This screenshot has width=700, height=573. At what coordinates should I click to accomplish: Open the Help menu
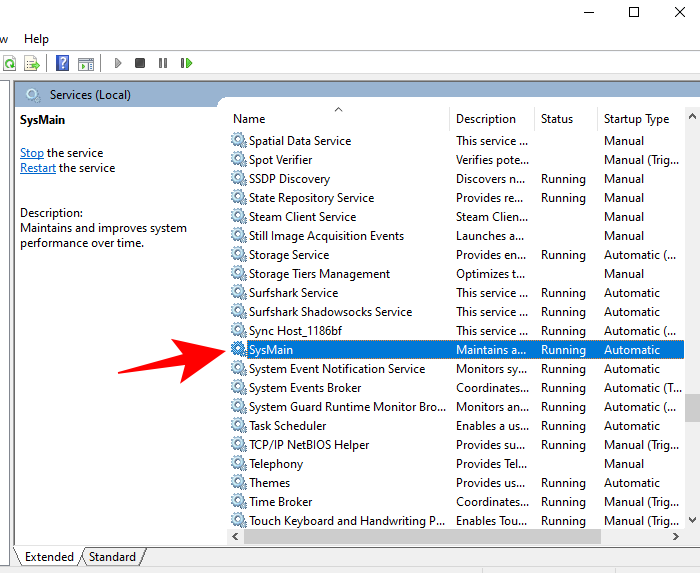pyautogui.click(x=36, y=39)
